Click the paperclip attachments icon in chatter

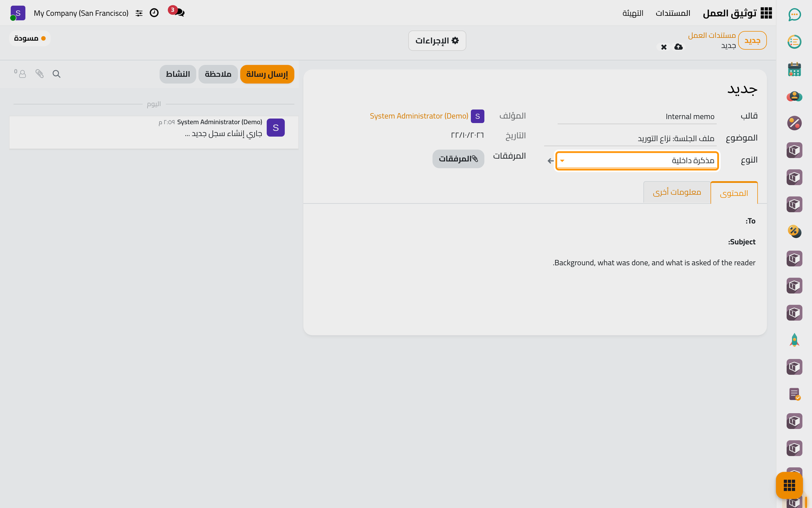coord(39,74)
